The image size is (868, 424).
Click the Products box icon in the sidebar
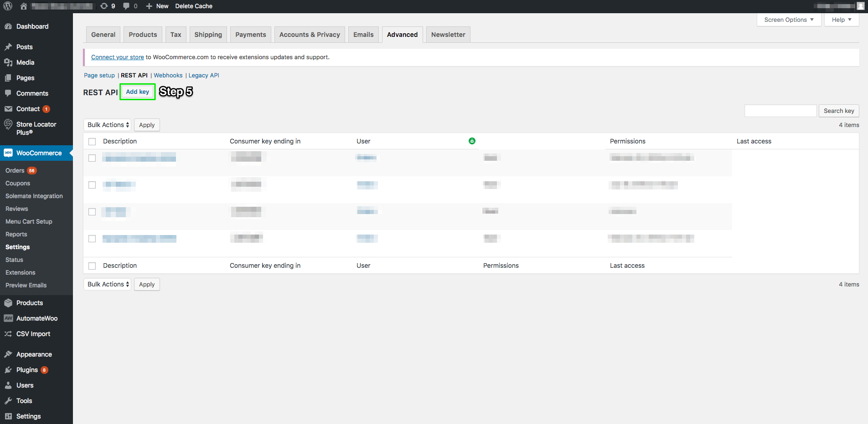8,303
